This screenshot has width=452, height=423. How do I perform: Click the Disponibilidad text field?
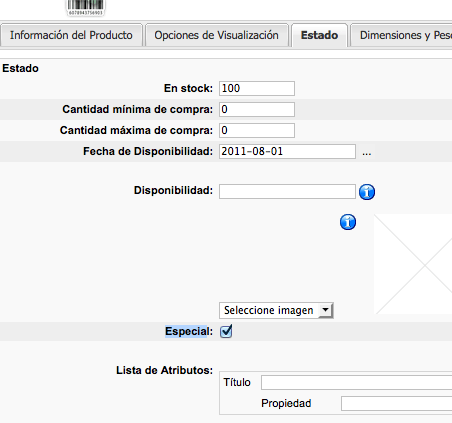[x=287, y=191]
